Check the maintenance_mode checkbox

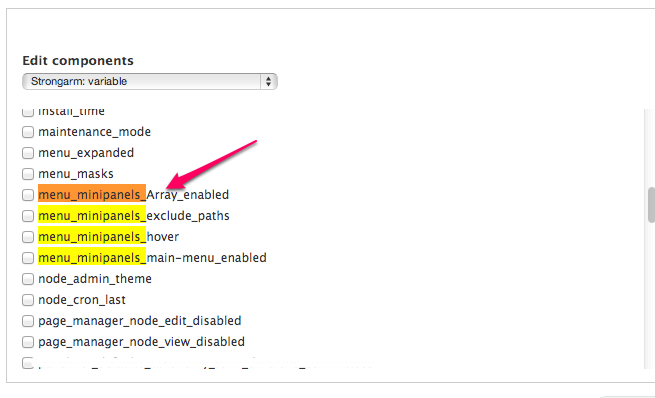tap(28, 132)
